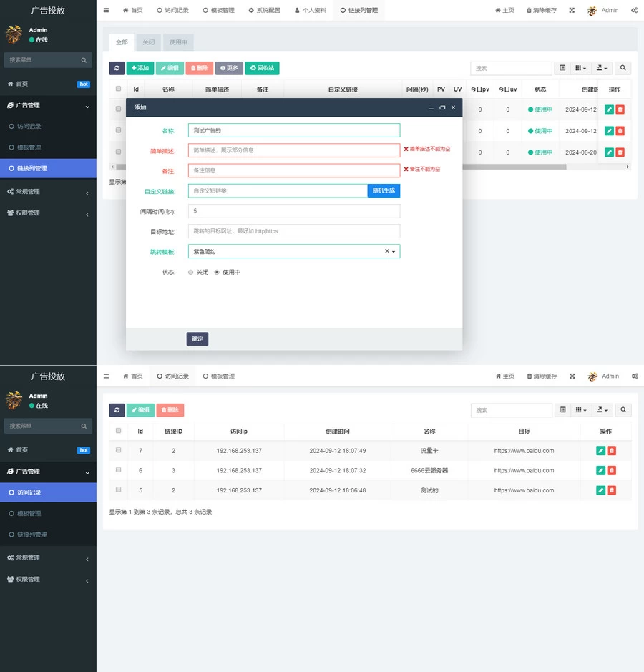Select the checkbox for record Id 7
The height and width of the screenshot is (672, 644).
[x=118, y=450]
